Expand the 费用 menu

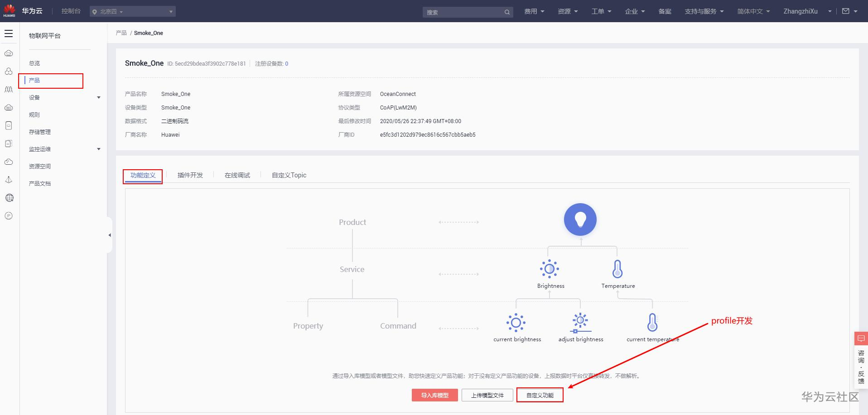tap(534, 11)
